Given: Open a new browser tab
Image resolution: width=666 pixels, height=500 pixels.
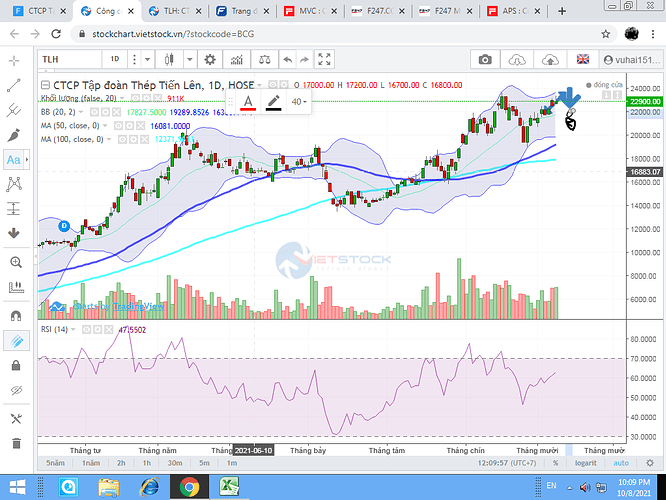Looking at the screenshot, I should (562, 11).
